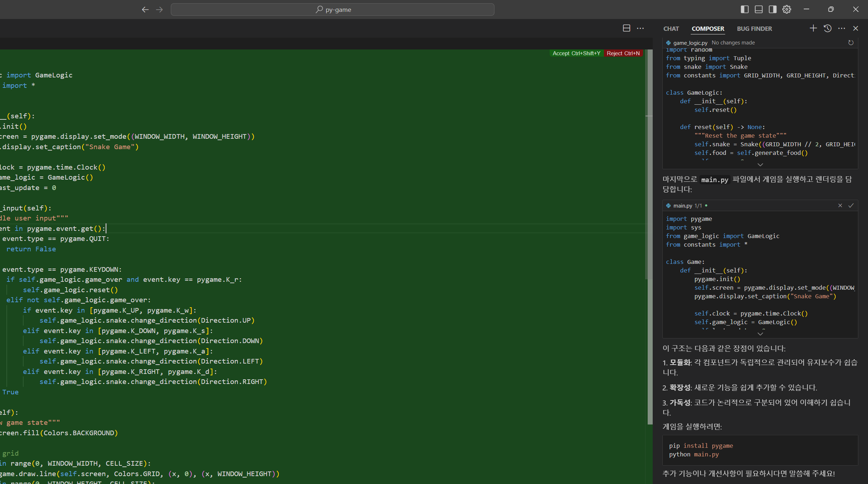Expand the game_logic.py code preview chevron
The width and height of the screenshot is (868, 484).
click(x=760, y=165)
